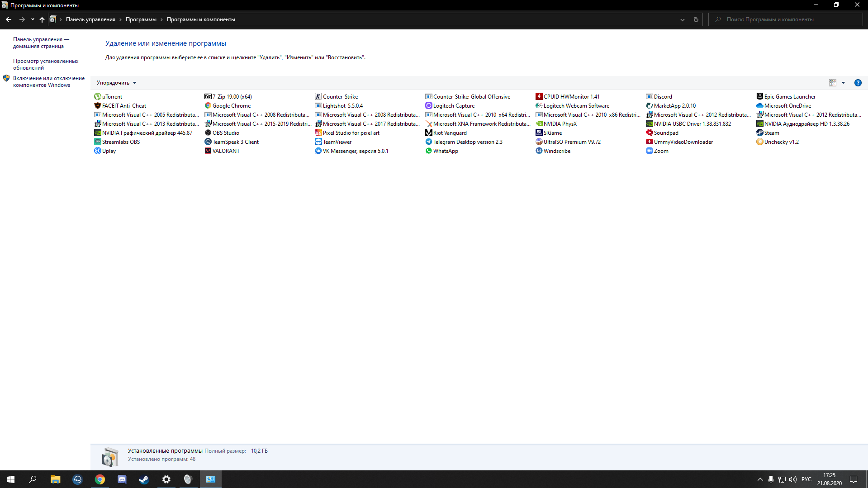Viewport: 868px width, 488px height.
Task: Select Microsoft XNA Framework Redistributable entry
Action: coord(478,124)
